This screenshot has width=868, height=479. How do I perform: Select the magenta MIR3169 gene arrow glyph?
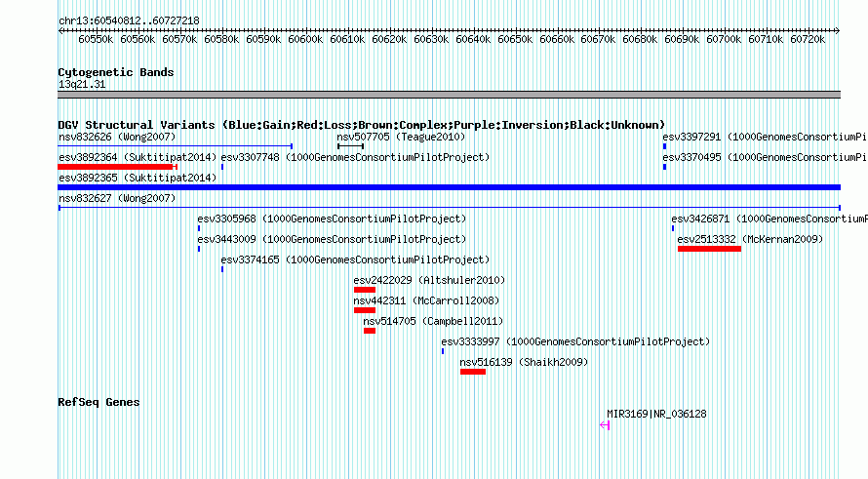point(605,425)
